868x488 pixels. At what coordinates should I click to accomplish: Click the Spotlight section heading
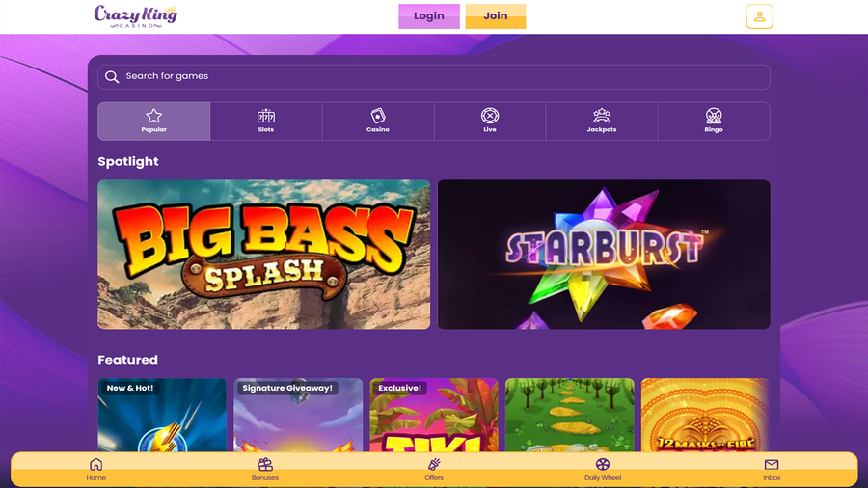tap(128, 162)
